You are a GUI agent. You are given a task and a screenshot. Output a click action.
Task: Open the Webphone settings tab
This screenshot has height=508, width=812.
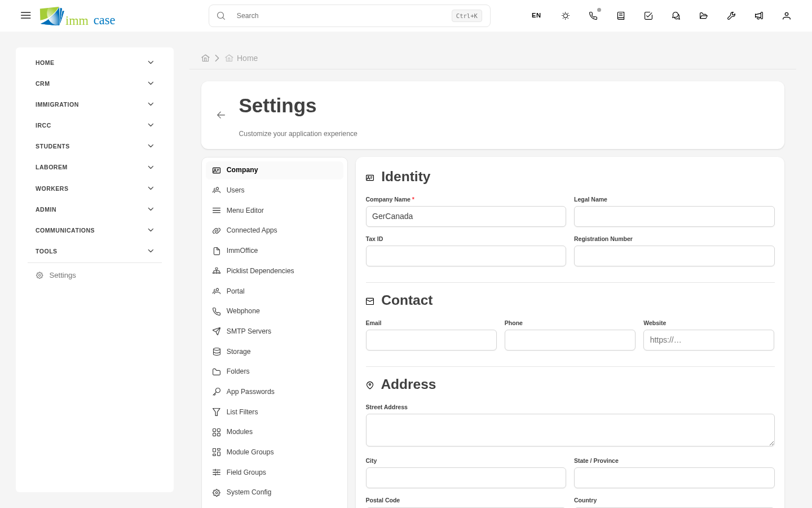point(275,311)
